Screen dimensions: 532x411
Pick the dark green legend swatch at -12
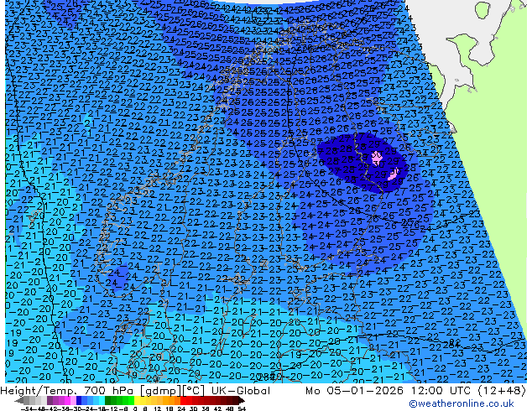108,400
